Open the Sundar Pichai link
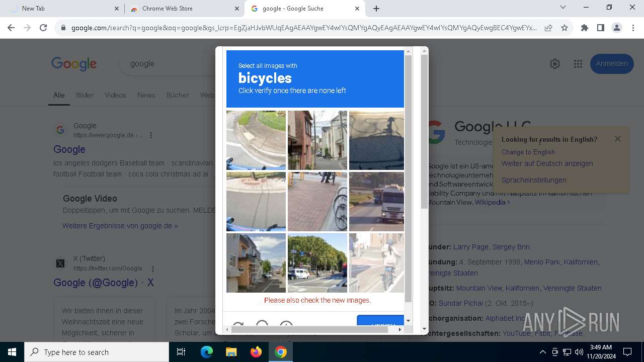The width and height of the screenshot is (644, 362). [461, 303]
